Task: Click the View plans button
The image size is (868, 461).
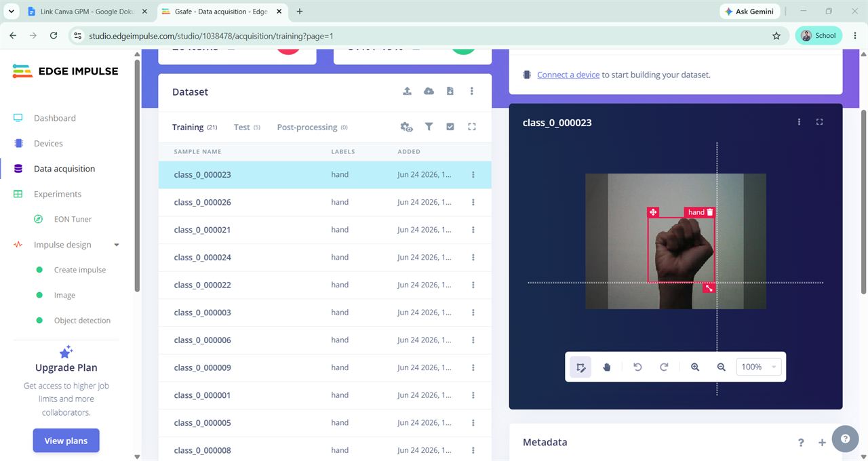Action: tap(66, 441)
